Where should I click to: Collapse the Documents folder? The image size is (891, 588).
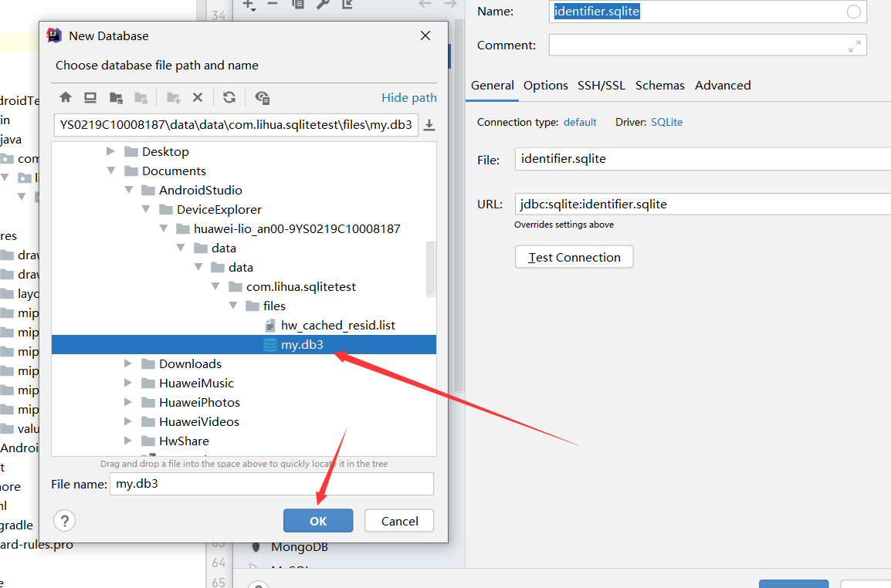(110, 171)
